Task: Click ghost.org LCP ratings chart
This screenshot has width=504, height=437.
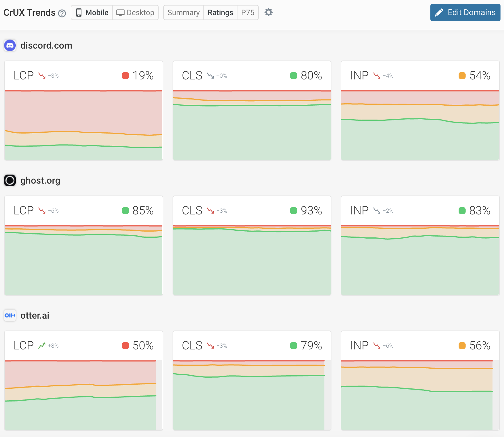Action: point(84,260)
